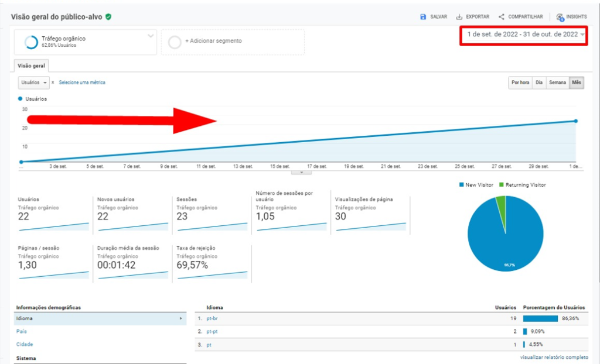This screenshot has width=600, height=364.
Task: Open the date range dropdown
Action: pos(582,35)
